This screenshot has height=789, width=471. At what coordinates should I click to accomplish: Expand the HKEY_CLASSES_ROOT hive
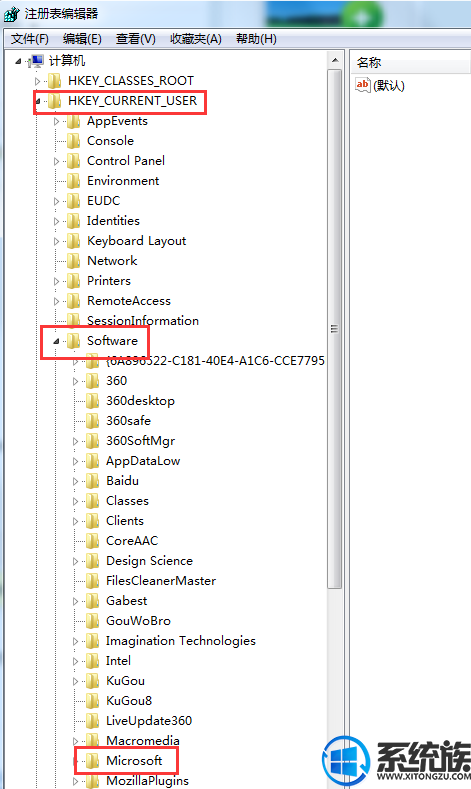(x=37, y=81)
